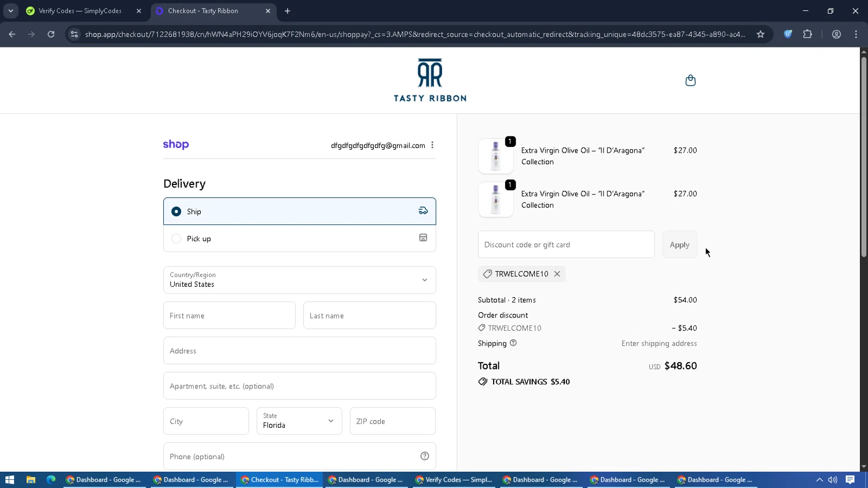
Task: Switch to the Verify Codes SimplyCodes tab
Action: 83,11
